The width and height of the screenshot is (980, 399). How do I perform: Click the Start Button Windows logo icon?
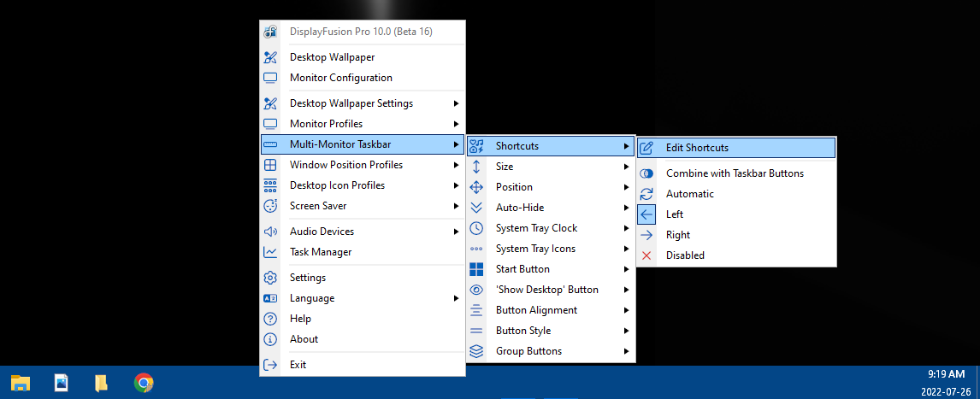click(x=476, y=269)
